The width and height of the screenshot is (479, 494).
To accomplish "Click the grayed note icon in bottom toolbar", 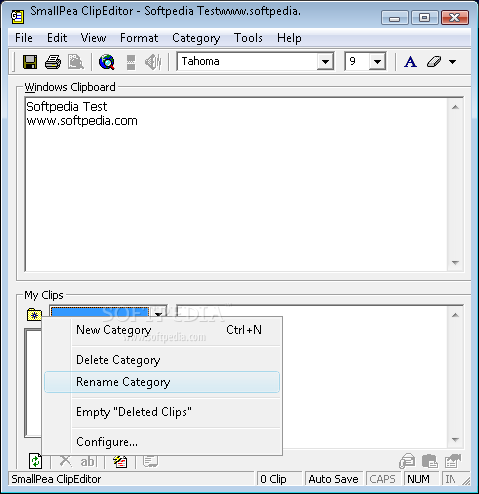I will tap(150, 461).
